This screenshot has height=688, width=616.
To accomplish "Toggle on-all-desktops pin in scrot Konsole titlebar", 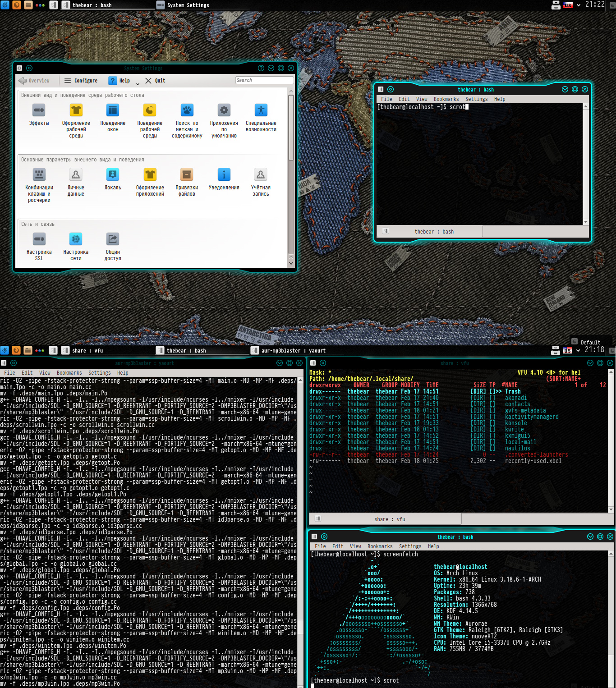I will (391, 89).
